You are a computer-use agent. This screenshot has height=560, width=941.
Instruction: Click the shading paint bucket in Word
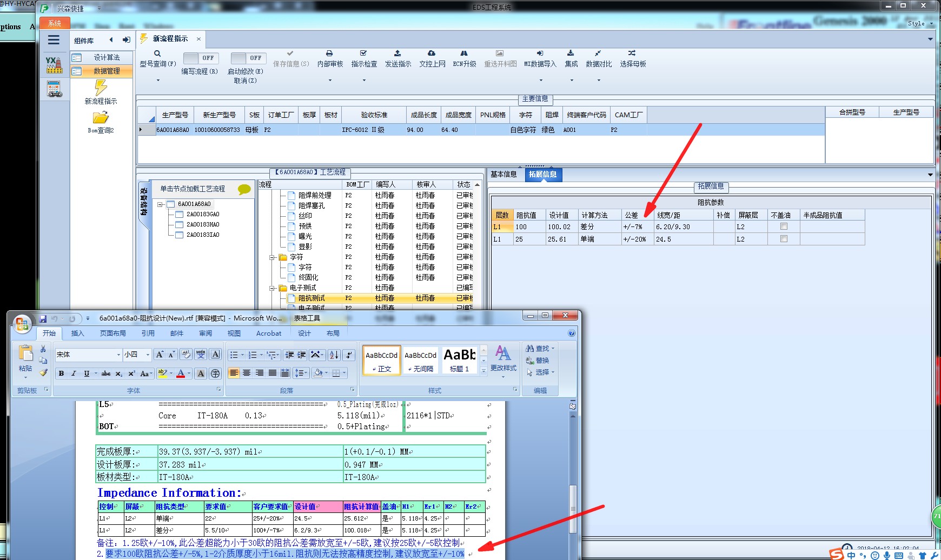point(318,373)
